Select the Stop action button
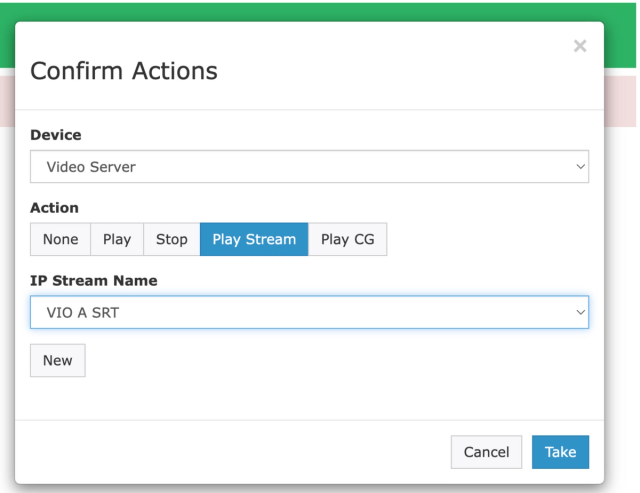640x493 pixels. click(x=172, y=240)
